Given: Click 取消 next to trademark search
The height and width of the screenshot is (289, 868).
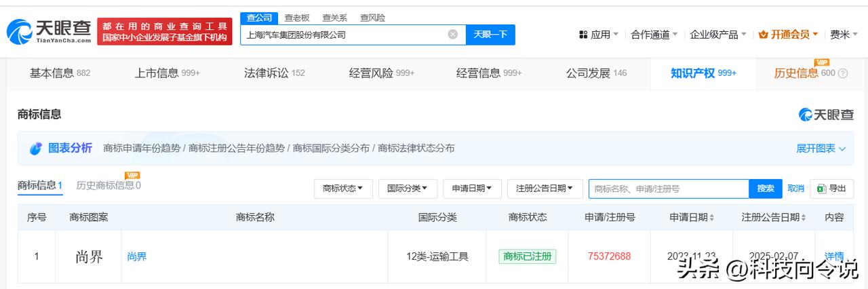Looking at the screenshot, I should coord(796,189).
